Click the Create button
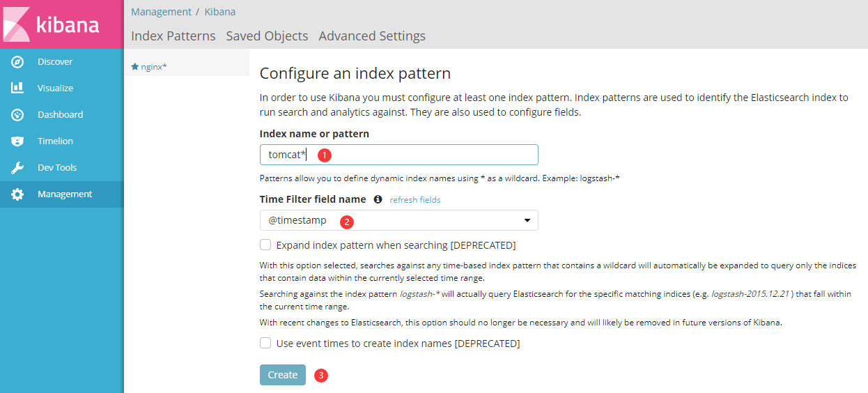The image size is (868, 393). 283,375
